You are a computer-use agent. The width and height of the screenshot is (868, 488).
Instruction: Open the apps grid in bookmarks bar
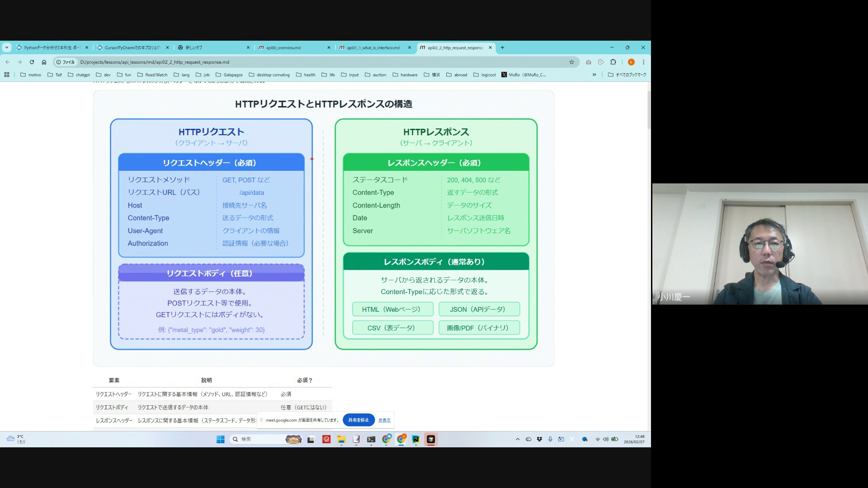(x=7, y=75)
